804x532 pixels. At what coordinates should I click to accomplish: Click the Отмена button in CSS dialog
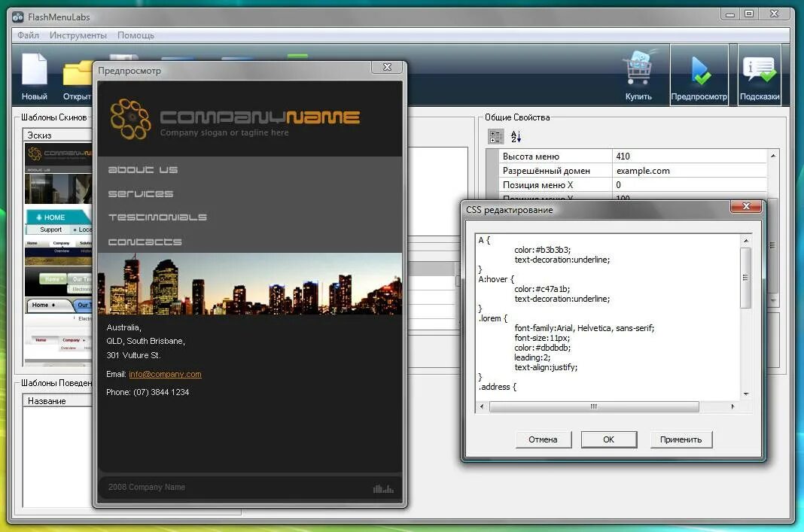(x=543, y=439)
